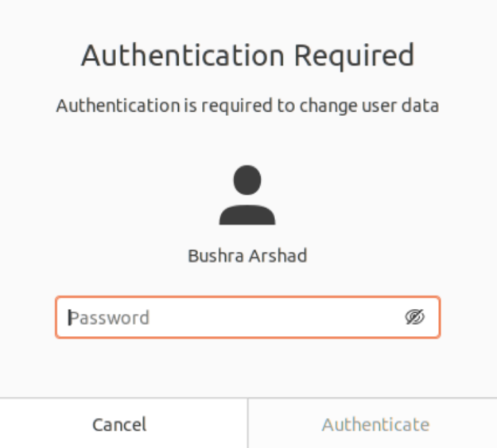Viewport: 497px width, 448px height.
Task: Click the head of the user avatar
Action: tap(247, 180)
